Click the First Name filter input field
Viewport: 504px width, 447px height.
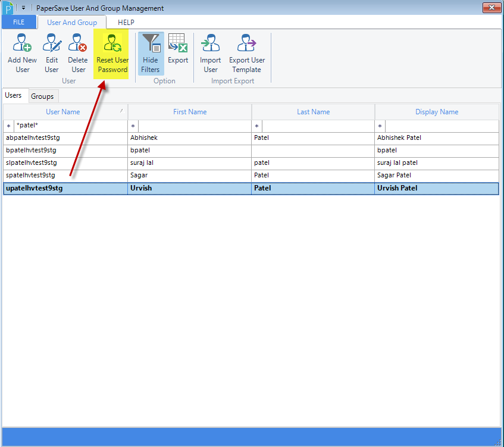(x=195, y=126)
